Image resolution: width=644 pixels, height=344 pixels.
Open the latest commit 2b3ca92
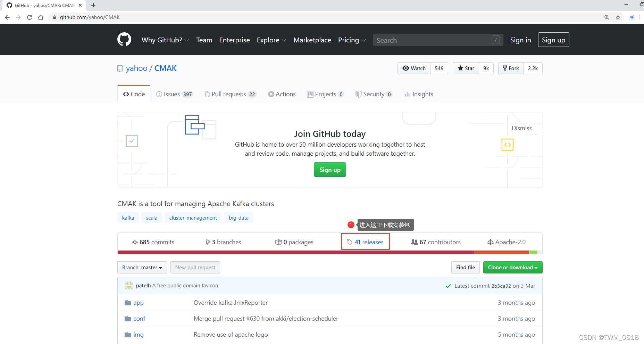tap(501, 286)
